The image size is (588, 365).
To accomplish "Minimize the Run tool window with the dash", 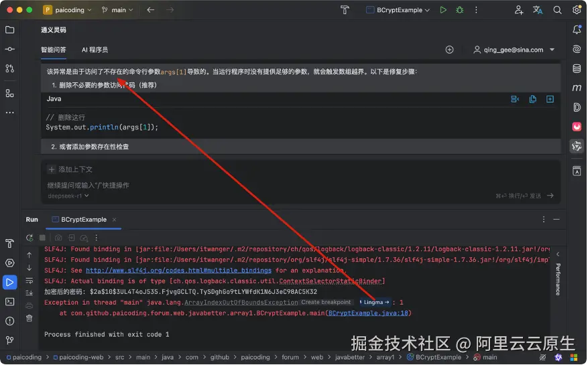I will pyautogui.click(x=556, y=220).
